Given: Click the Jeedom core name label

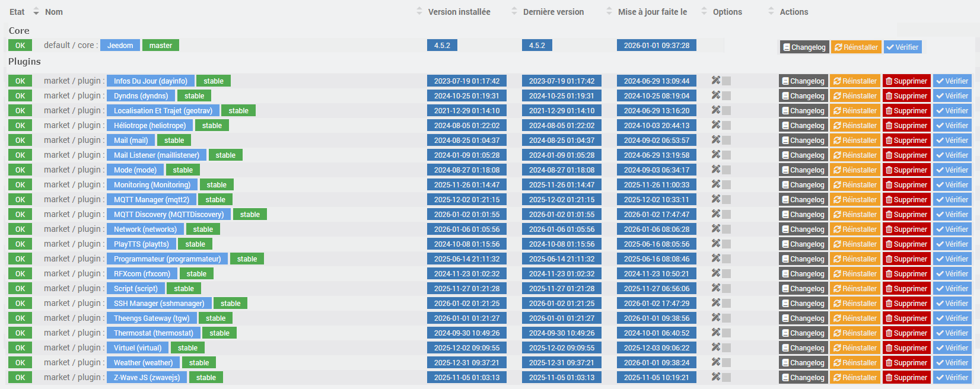Looking at the screenshot, I should pyautogui.click(x=120, y=45).
